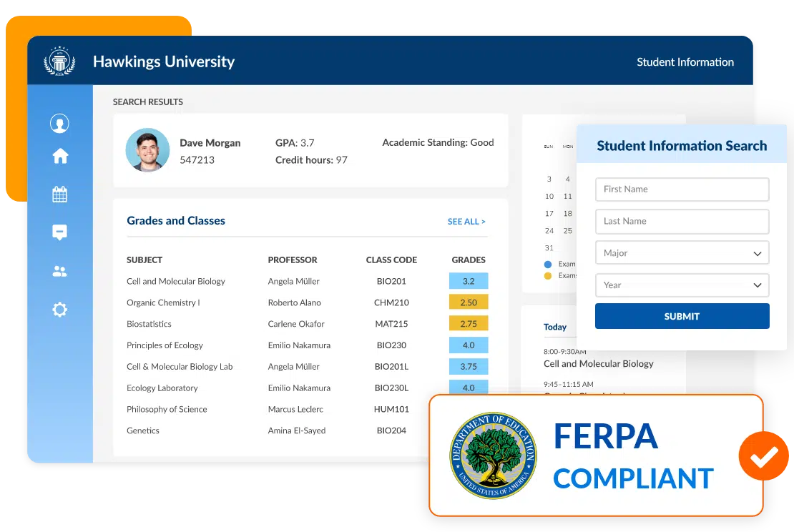Open the messages icon in the sidebar
794x532 pixels.
[x=59, y=232]
